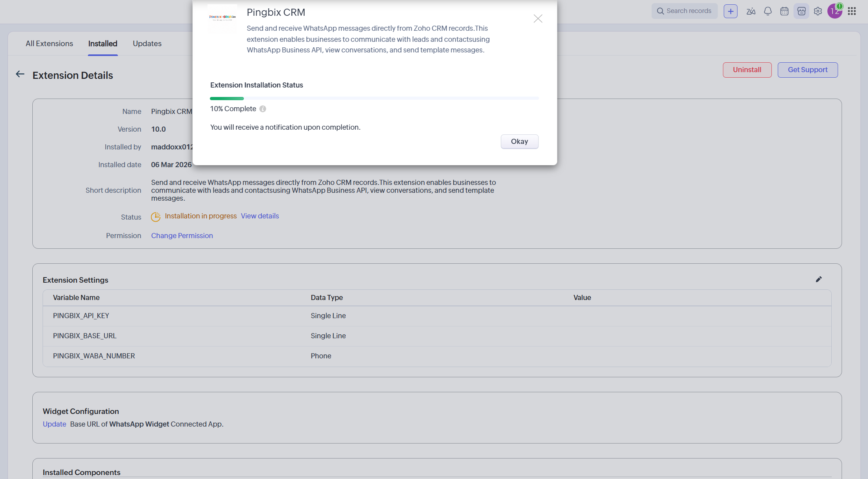Switch to the All Extensions tab
This screenshot has width=868, height=479.
(x=49, y=43)
